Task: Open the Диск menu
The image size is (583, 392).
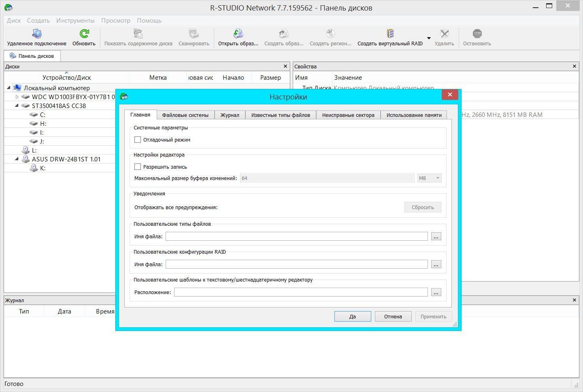Action: pyautogui.click(x=14, y=20)
